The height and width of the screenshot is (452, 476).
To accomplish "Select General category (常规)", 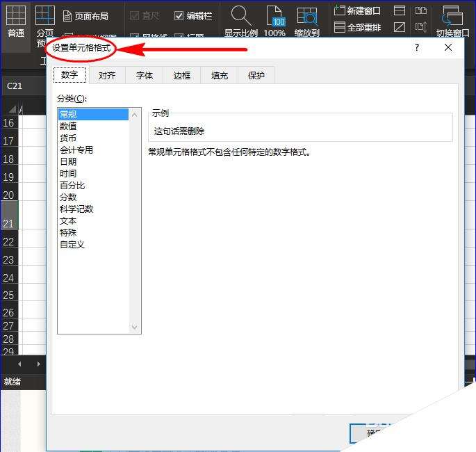I will [x=93, y=114].
